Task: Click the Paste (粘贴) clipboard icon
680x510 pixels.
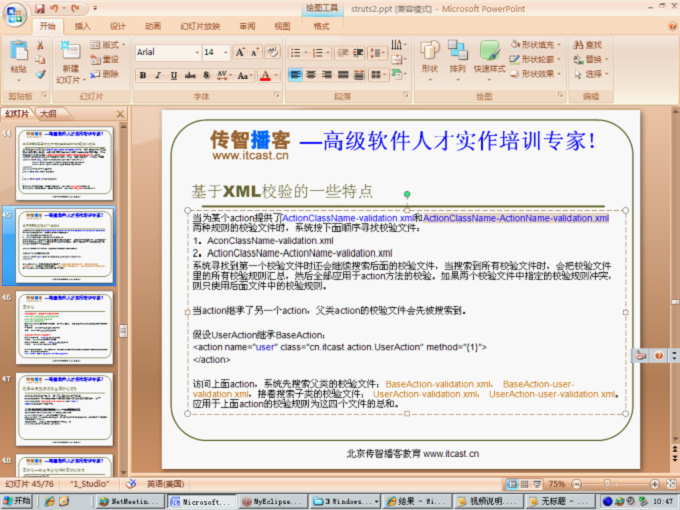Action: click(x=19, y=51)
